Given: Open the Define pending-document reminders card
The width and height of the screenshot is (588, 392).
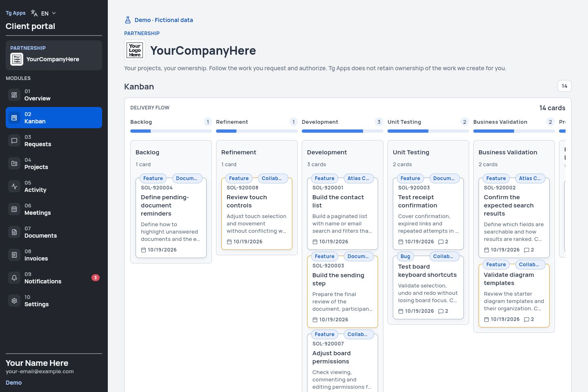Looking at the screenshot, I should (171, 218).
